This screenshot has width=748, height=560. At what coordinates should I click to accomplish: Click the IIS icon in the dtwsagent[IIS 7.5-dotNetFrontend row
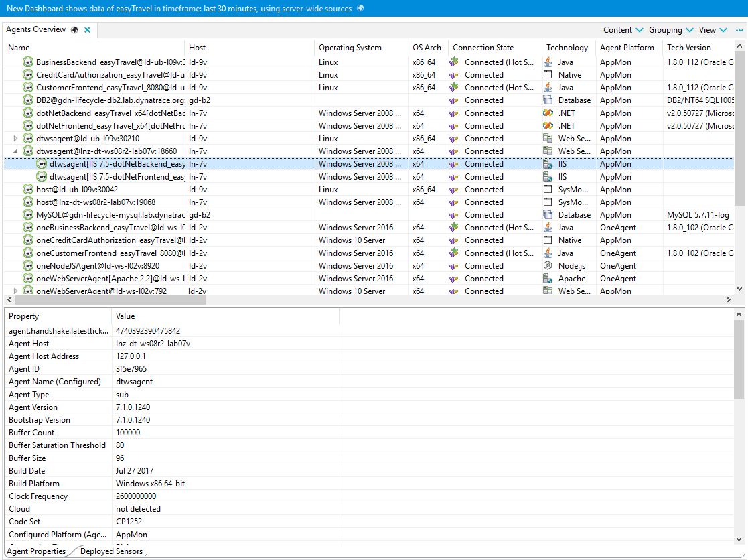[x=548, y=176]
